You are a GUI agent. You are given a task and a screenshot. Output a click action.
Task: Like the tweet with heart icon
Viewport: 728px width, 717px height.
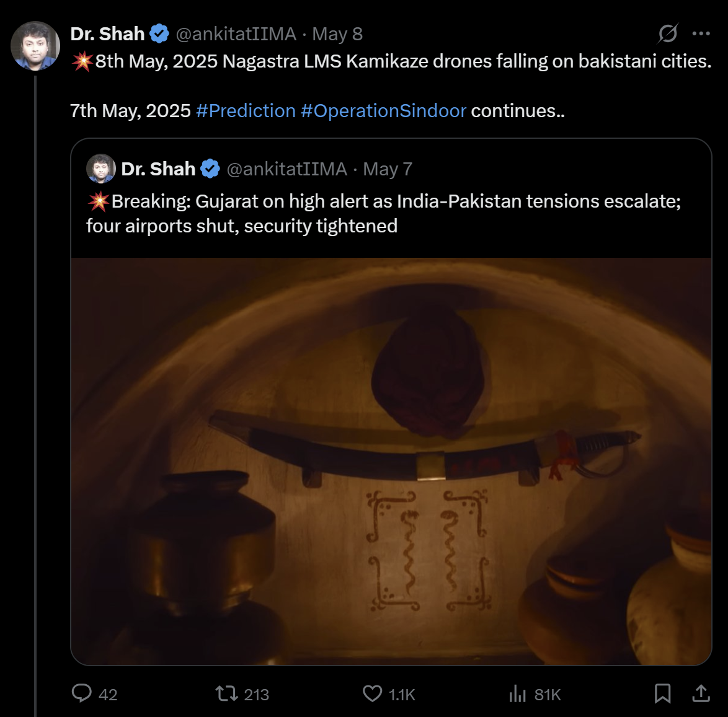point(372,693)
